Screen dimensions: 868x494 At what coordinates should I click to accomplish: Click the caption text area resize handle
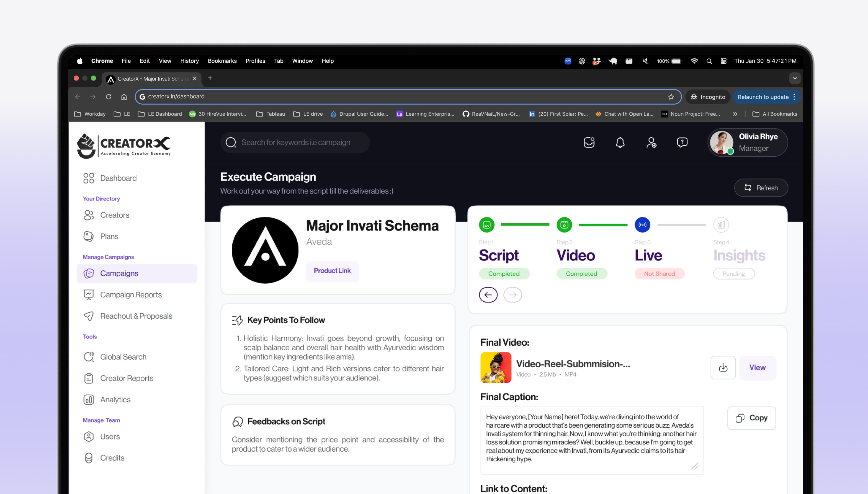click(695, 466)
